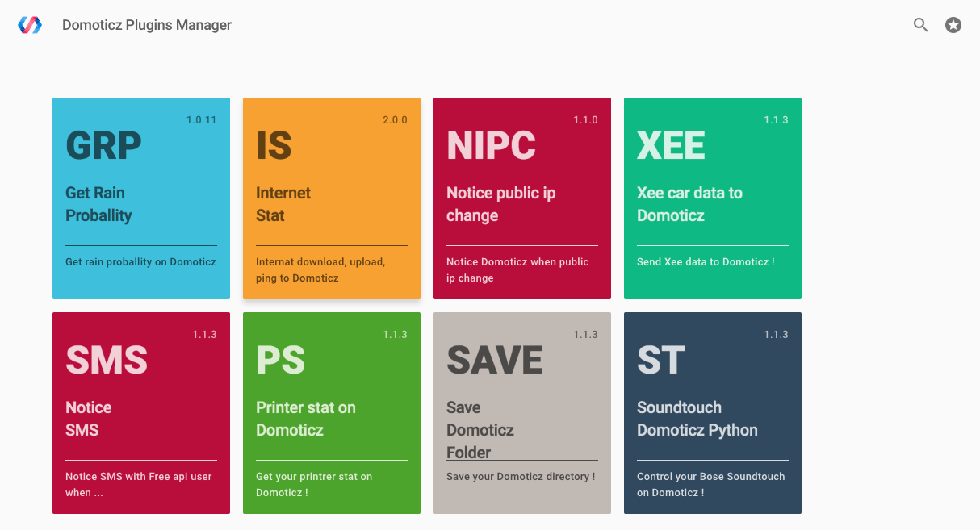The image size is (980, 530).
Task: Click the Notice SMS heading
Action: tap(89, 419)
